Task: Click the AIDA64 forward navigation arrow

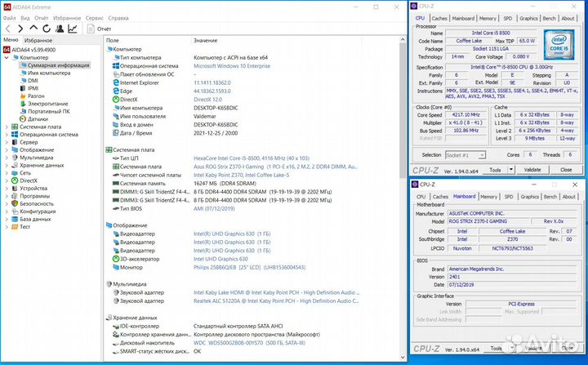Action: pyautogui.click(x=20, y=29)
